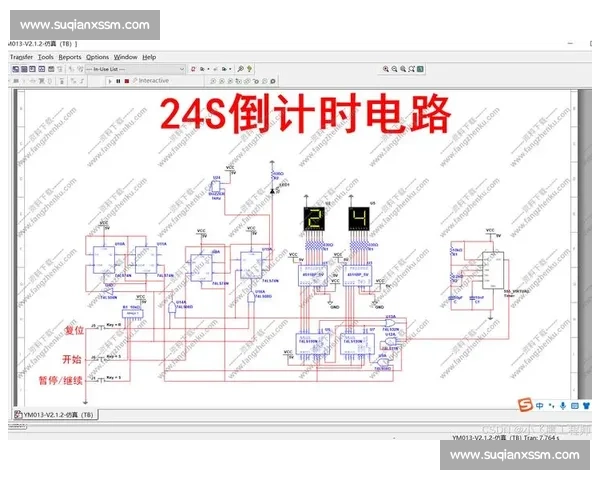Viewport: 600px width, 480px height.
Task: Select the 555 timer chip
Action: 493,270
